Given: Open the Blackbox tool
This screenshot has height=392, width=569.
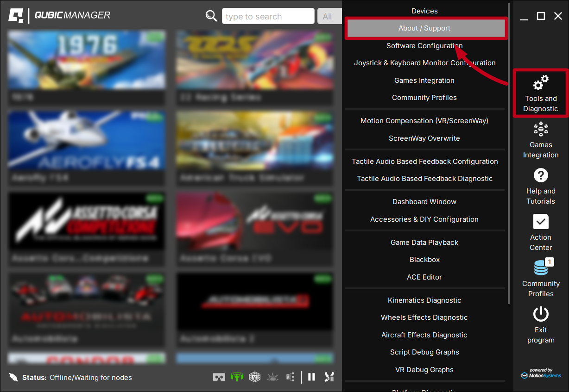Looking at the screenshot, I should (424, 259).
